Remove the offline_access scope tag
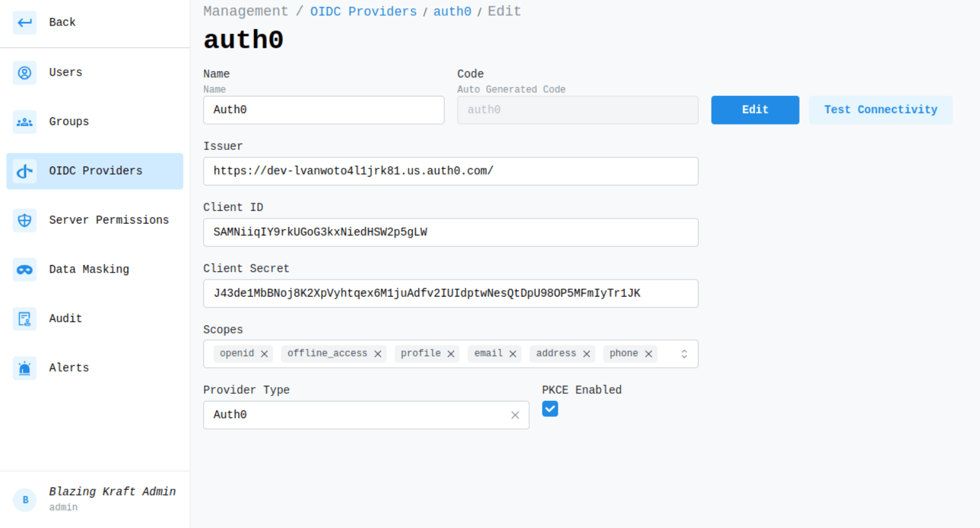 tap(378, 354)
